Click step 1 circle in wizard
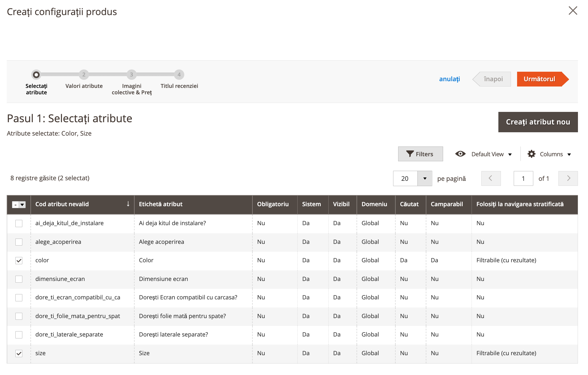 coord(36,74)
